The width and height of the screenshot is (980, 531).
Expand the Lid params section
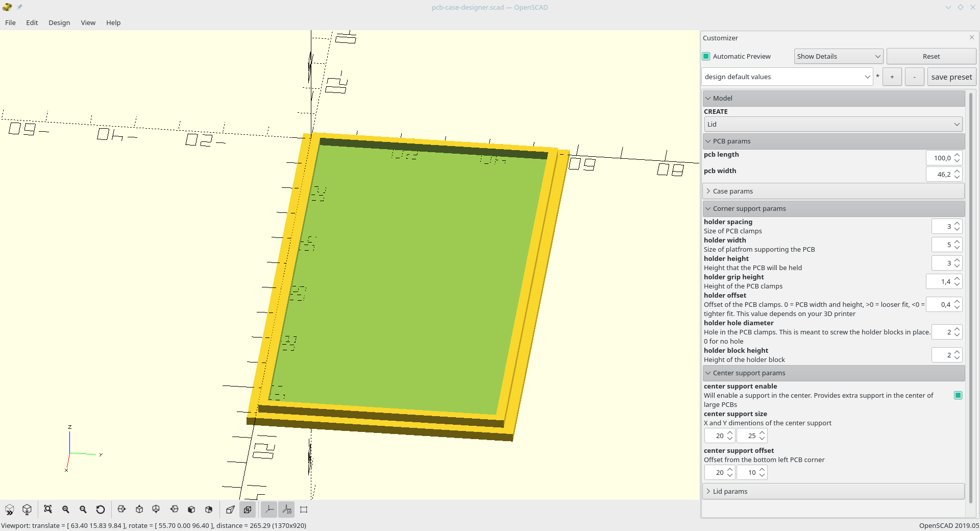click(834, 491)
